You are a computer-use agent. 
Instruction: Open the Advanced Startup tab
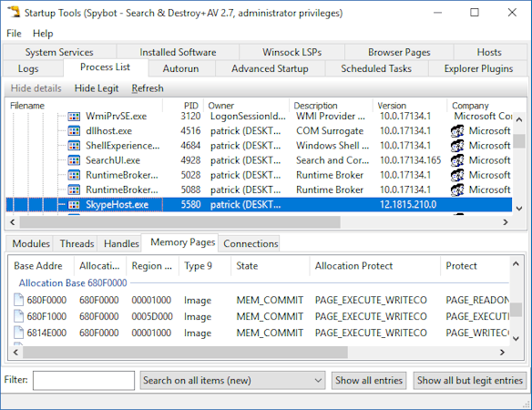coord(270,68)
